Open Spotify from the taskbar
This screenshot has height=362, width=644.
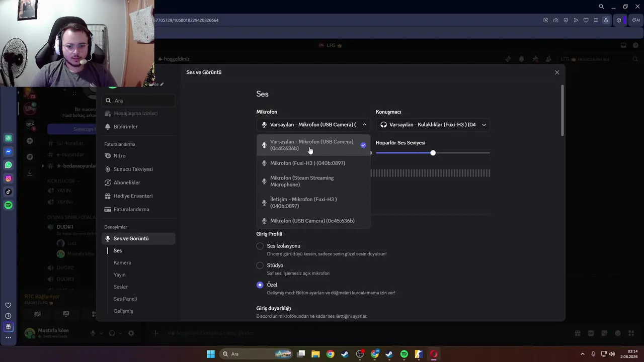[404, 354]
